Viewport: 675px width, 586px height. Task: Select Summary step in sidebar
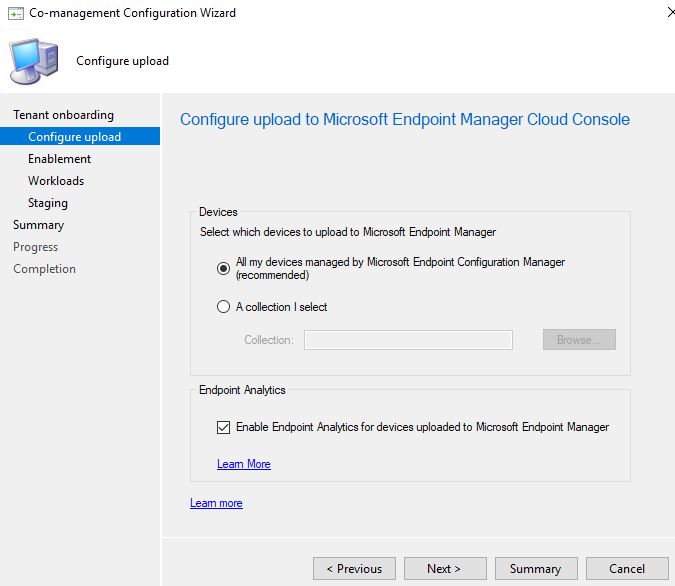38,225
